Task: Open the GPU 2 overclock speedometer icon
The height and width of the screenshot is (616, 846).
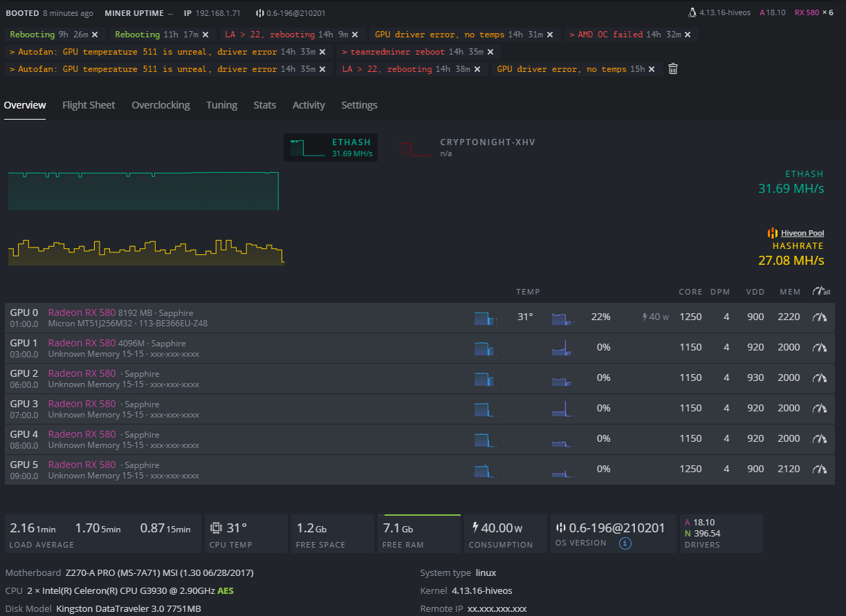Action: [820, 378]
